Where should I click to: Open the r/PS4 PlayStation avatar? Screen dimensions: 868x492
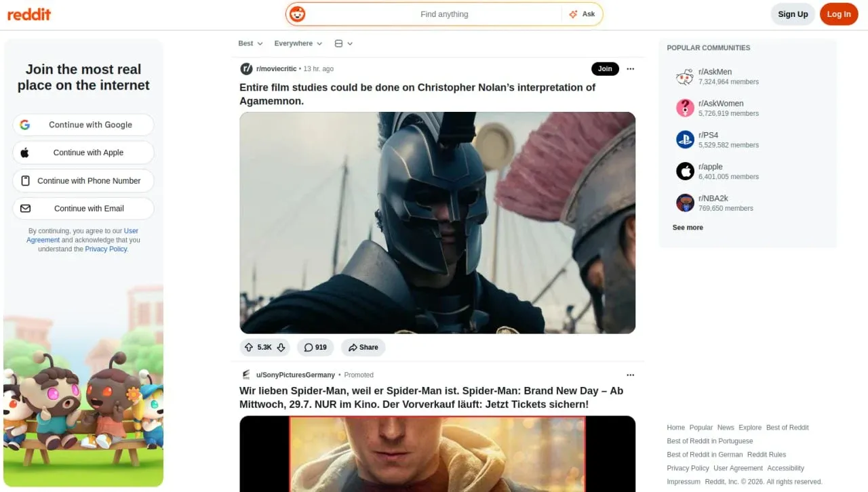point(685,140)
